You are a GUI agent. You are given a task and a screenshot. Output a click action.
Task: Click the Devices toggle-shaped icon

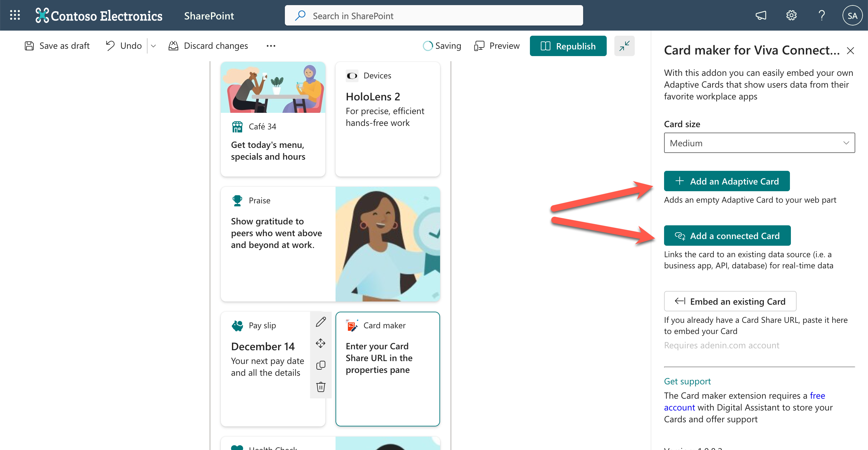pyautogui.click(x=352, y=76)
